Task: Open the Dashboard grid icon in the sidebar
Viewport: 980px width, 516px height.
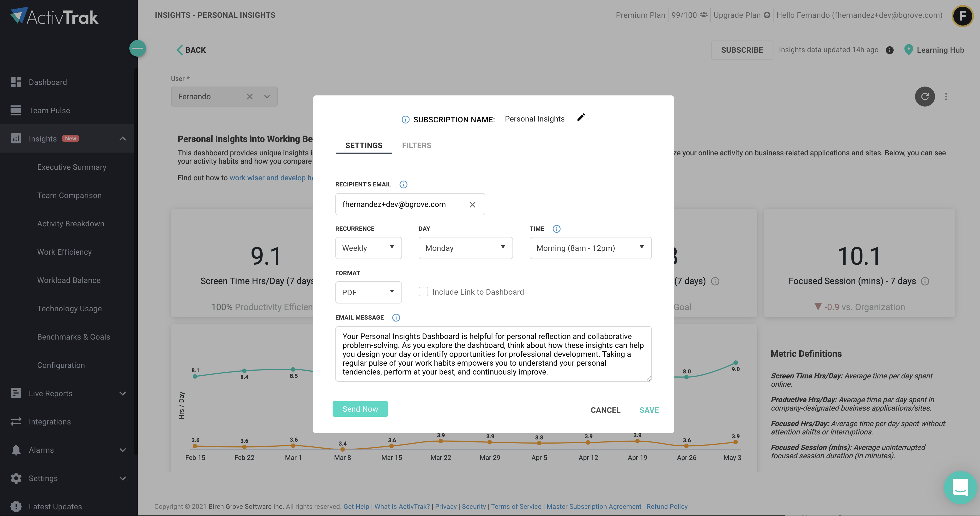Action: tap(16, 82)
